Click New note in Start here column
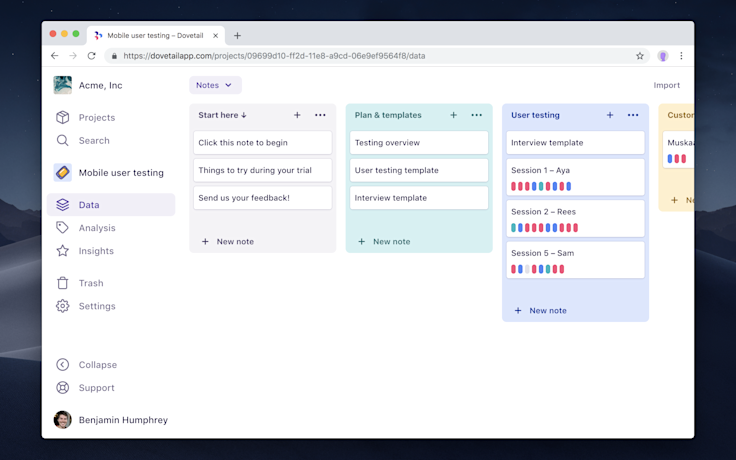Screen dimensions: 736x460 click(x=228, y=241)
